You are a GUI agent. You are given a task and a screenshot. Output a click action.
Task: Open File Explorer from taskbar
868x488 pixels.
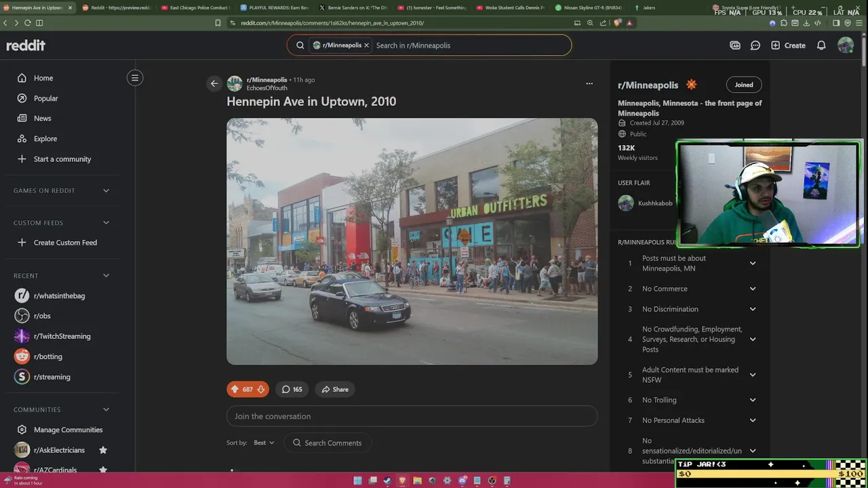(417, 481)
